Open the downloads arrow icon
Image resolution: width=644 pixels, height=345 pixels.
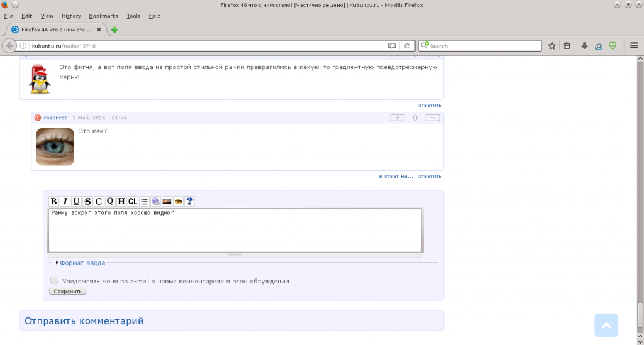click(x=584, y=46)
